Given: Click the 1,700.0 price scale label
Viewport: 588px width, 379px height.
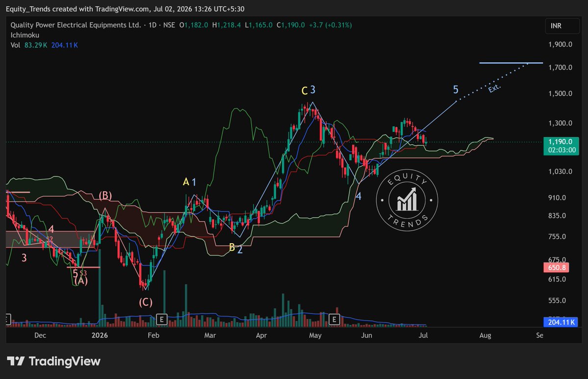Looking at the screenshot, I should 561,67.
